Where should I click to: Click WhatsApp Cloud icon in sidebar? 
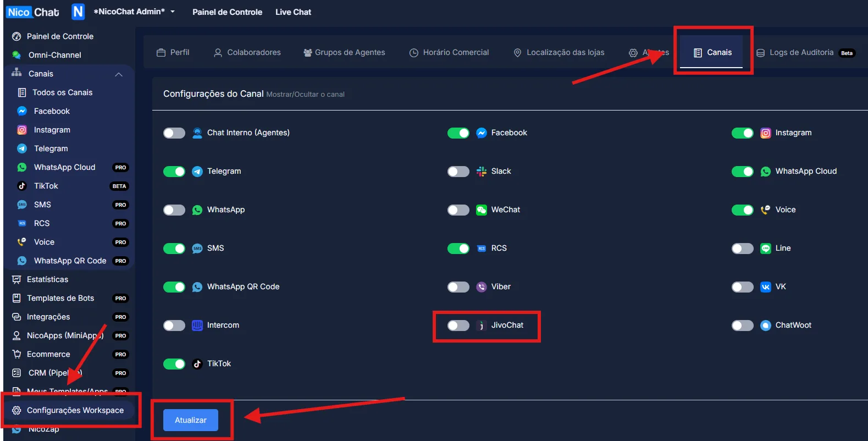coord(22,167)
